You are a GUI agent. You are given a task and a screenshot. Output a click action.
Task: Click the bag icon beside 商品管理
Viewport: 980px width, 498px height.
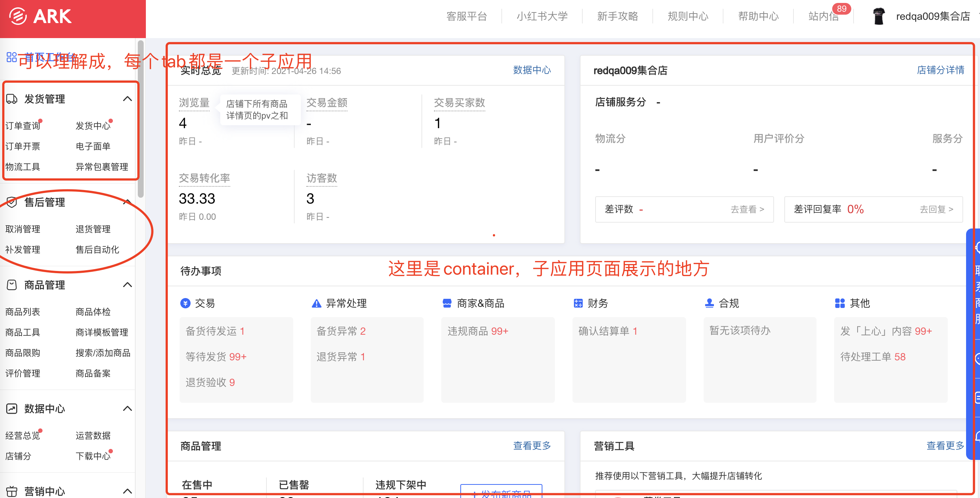tap(12, 285)
